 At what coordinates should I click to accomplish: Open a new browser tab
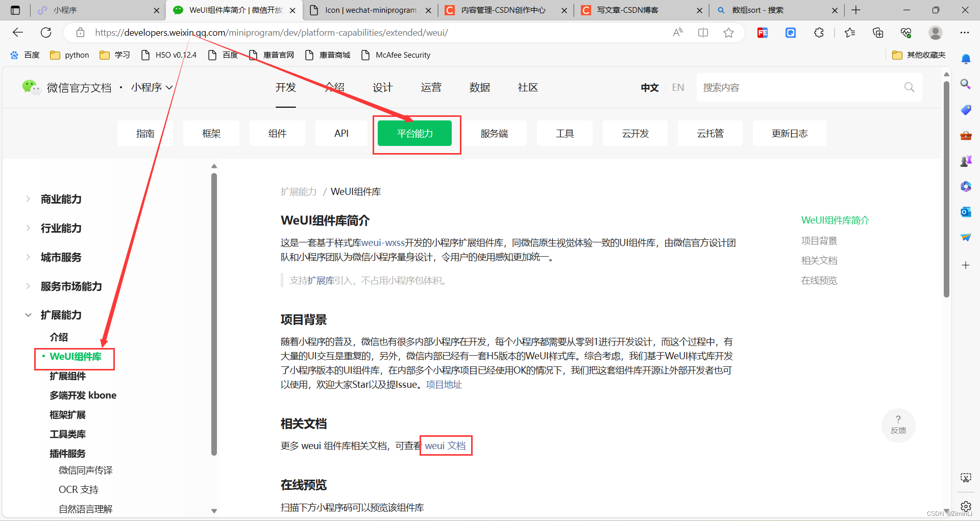point(856,10)
